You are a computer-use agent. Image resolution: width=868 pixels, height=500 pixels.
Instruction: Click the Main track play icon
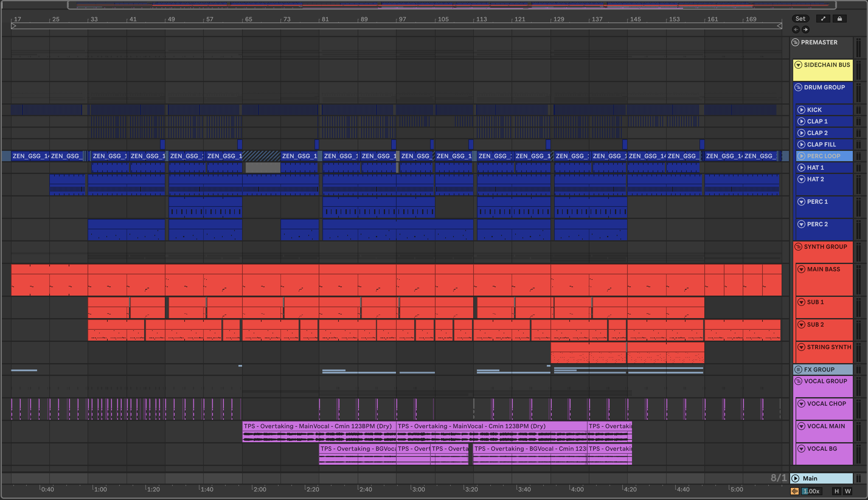point(796,478)
